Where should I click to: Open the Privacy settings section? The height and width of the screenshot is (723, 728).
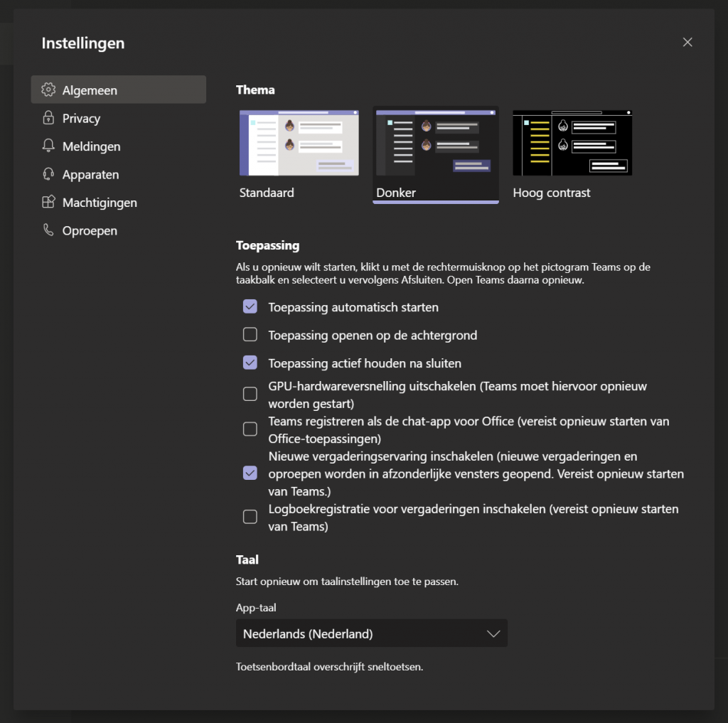119,118
